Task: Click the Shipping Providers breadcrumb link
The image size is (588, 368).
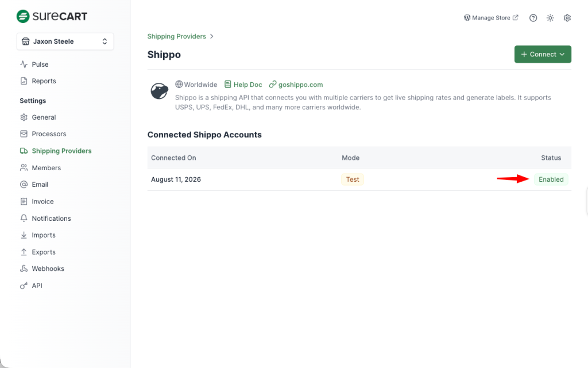Action: pos(176,36)
